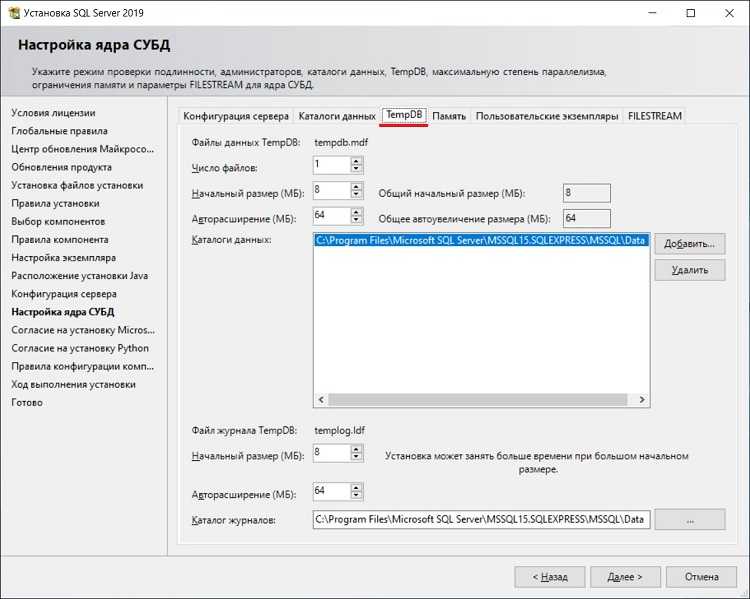Select Правила установки step in sidebar
The image size is (750, 599).
point(55,204)
